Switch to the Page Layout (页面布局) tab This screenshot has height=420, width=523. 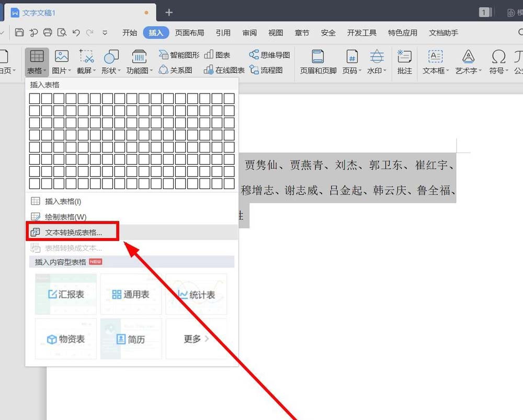pos(189,32)
